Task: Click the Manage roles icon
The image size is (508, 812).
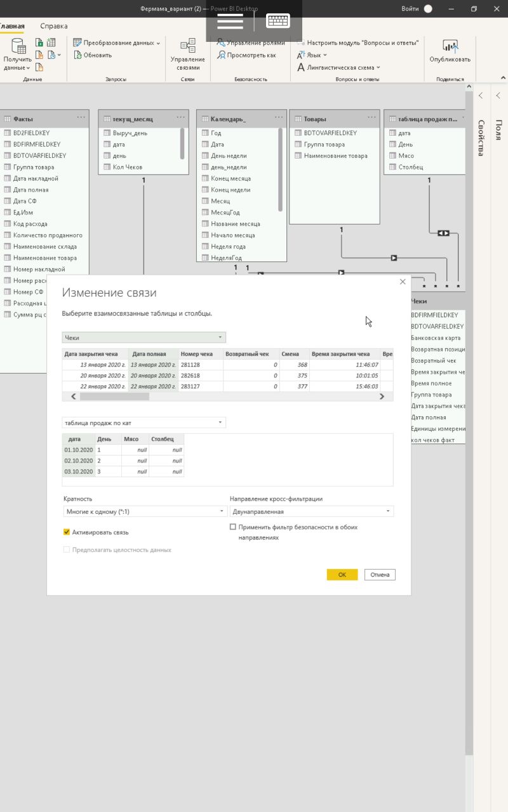Action: (221, 43)
